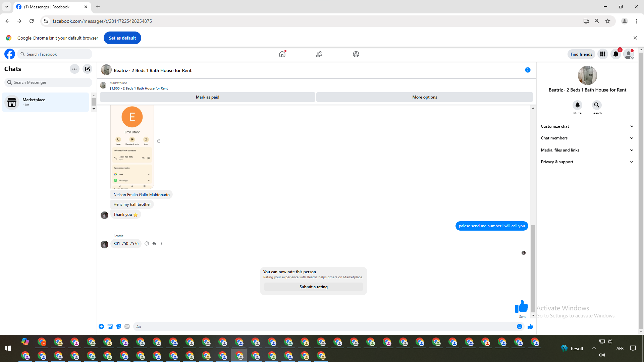Choose a GIF to send
Image resolution: width=644 pixels, height=362 pixels.
click(127, 326)
